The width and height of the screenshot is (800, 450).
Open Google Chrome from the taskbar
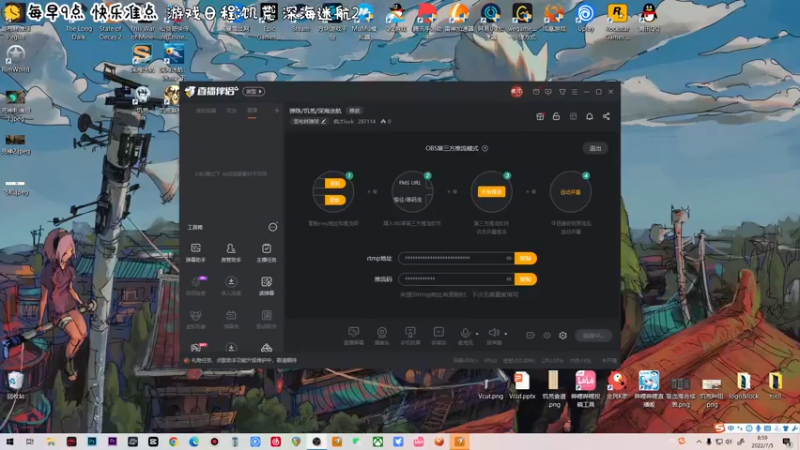point(173,441)
